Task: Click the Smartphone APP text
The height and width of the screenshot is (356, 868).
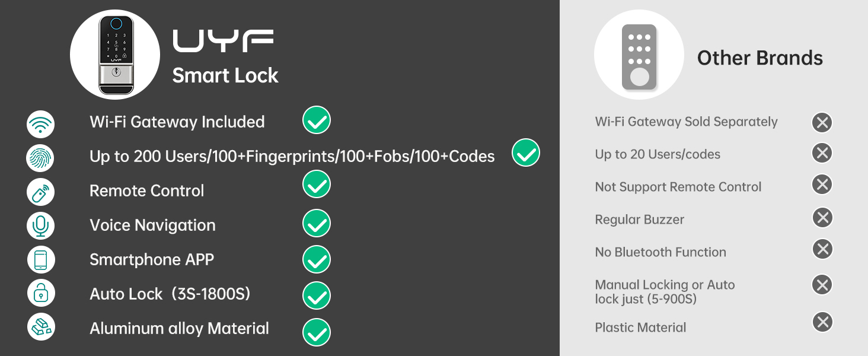Action: point(152,260)
